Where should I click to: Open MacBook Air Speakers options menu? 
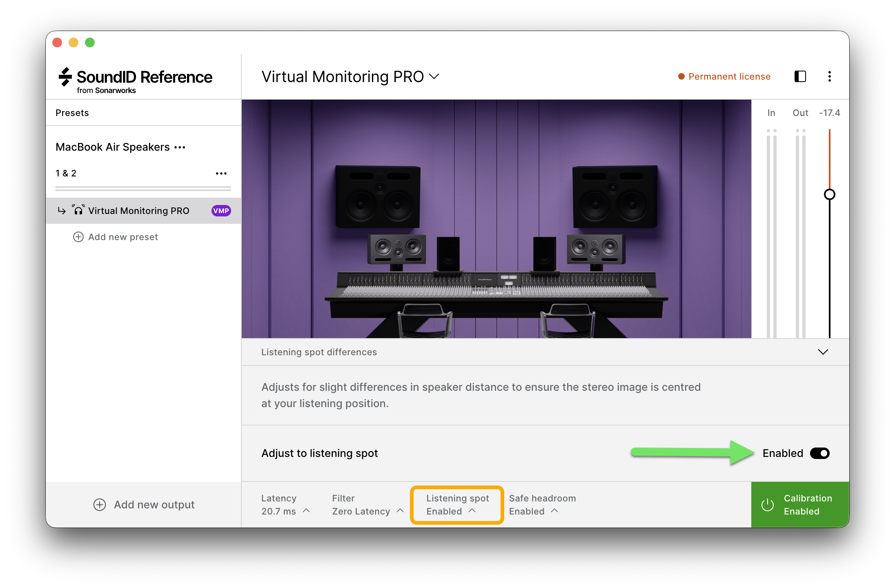pos(180,147)
